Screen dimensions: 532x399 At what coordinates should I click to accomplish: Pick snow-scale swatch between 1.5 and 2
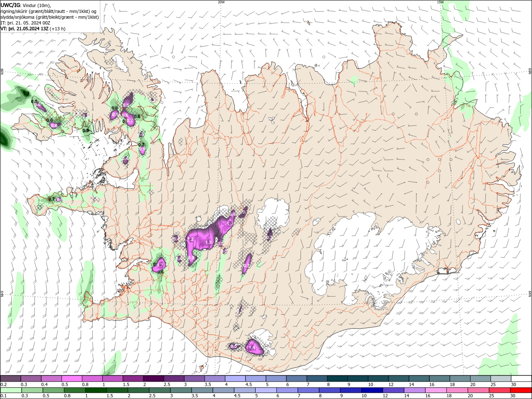coord(133,379)
